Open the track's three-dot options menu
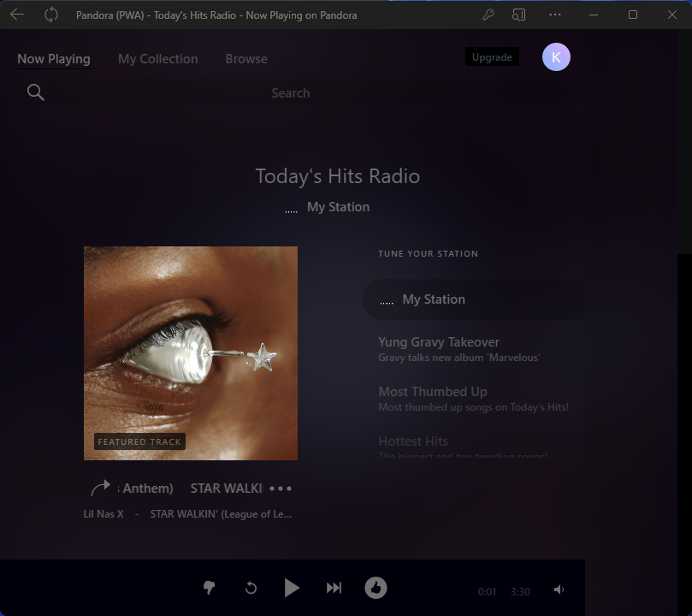 tap(281, 489)
